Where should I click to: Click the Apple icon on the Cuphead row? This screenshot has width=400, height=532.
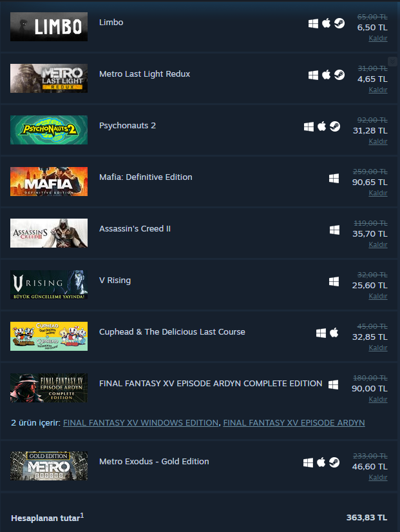(334, 333)
